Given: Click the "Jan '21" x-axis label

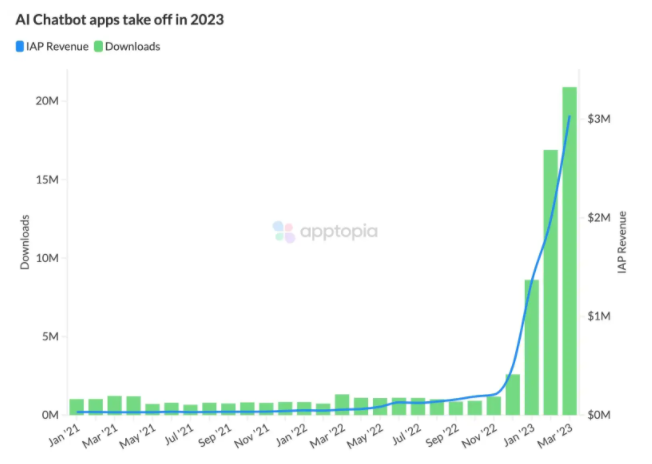Looking at the screenshot, I should point(65,436).
